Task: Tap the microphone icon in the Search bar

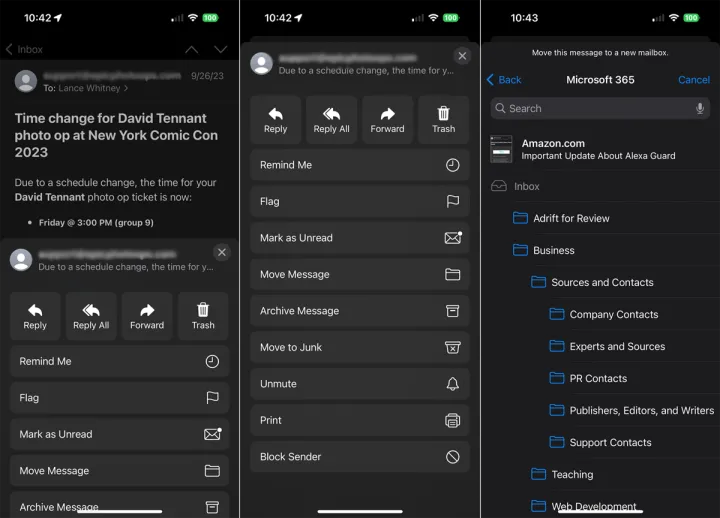Action: pos(699,108)
